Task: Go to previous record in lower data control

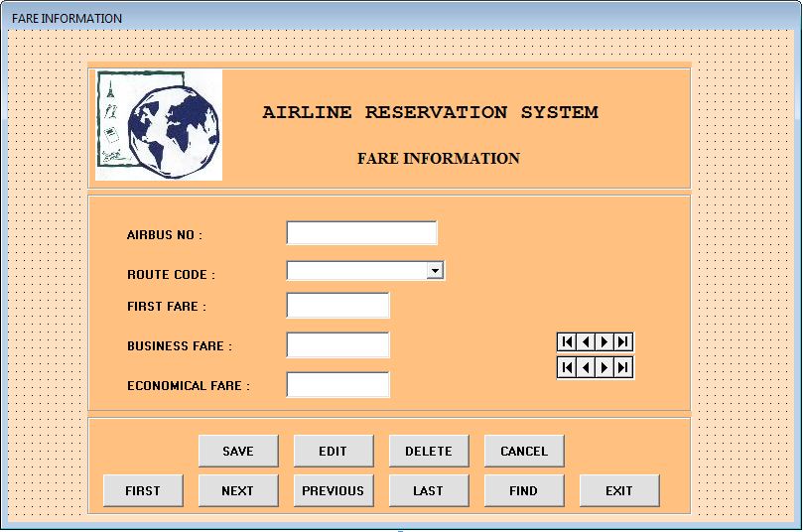Action: click(x=586, y=367)
